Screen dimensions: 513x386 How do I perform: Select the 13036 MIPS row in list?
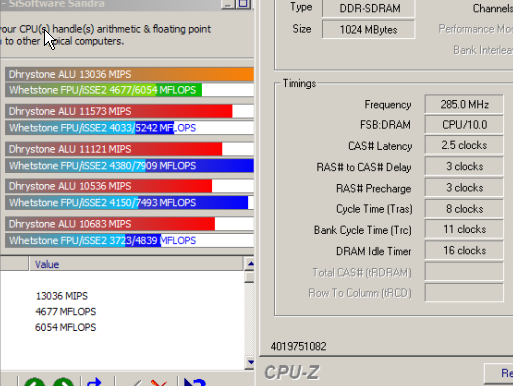[x=62, y=296]
